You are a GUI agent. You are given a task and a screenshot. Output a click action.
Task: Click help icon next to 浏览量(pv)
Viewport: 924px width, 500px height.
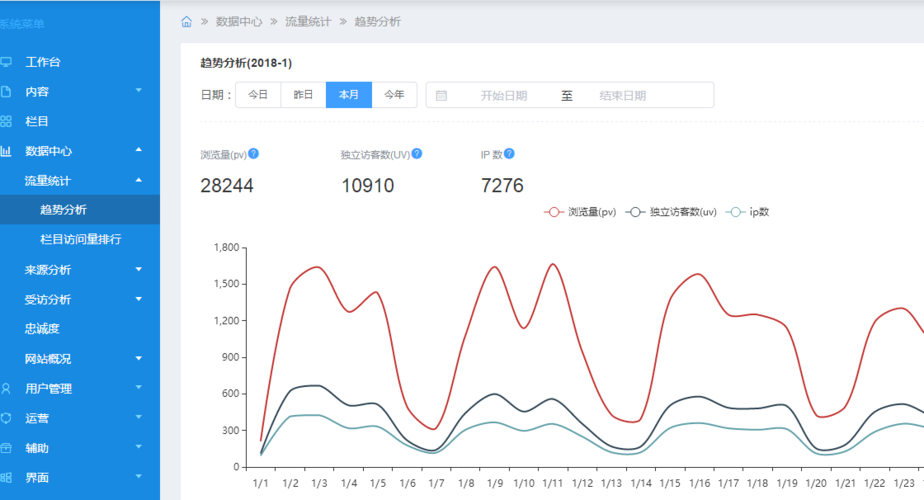pos(253,154)
